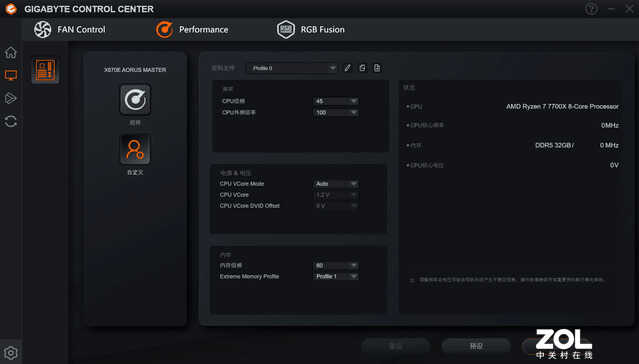Minimize the Control Center window

[611, 9]
